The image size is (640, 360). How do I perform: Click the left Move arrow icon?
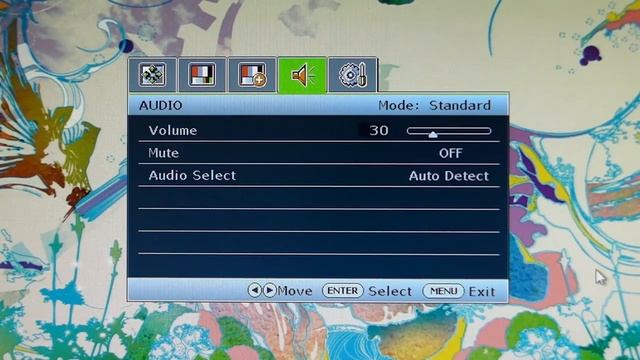254,291
